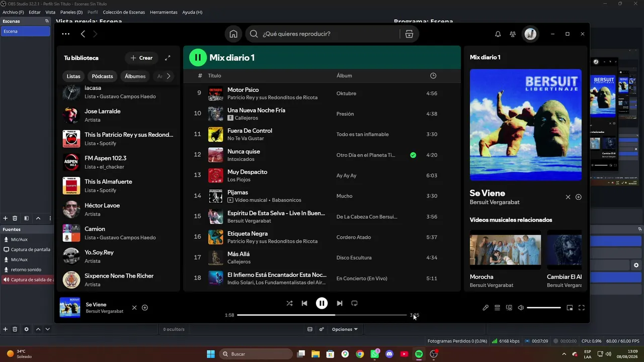The image size is (644, 362).
Task: Open the Opciones dropdown in OBS
Action: coord(345,329)
